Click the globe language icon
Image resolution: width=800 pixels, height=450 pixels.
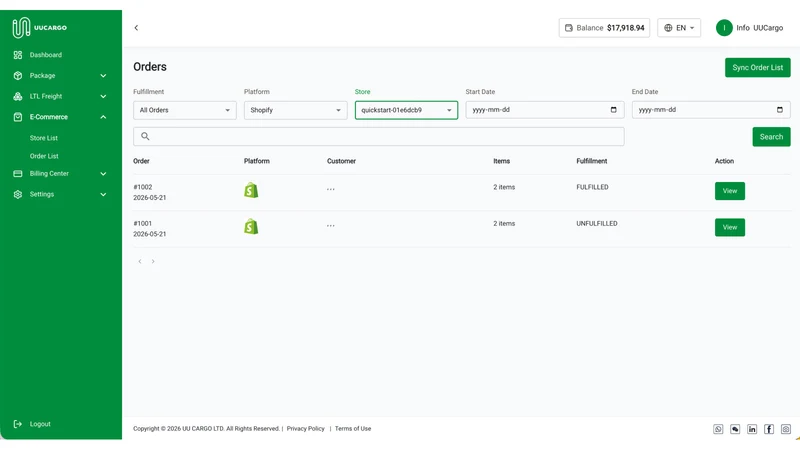[x=668, y=28]
